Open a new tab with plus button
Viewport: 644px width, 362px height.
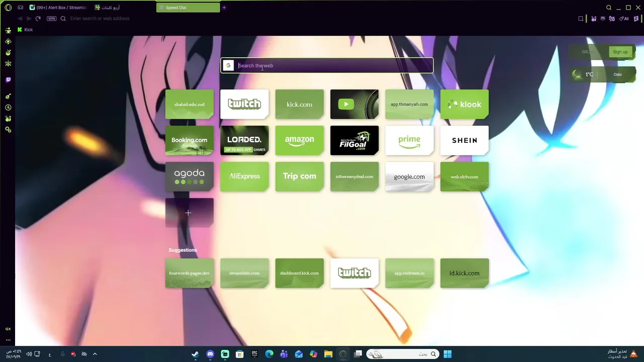coord(224,8)
